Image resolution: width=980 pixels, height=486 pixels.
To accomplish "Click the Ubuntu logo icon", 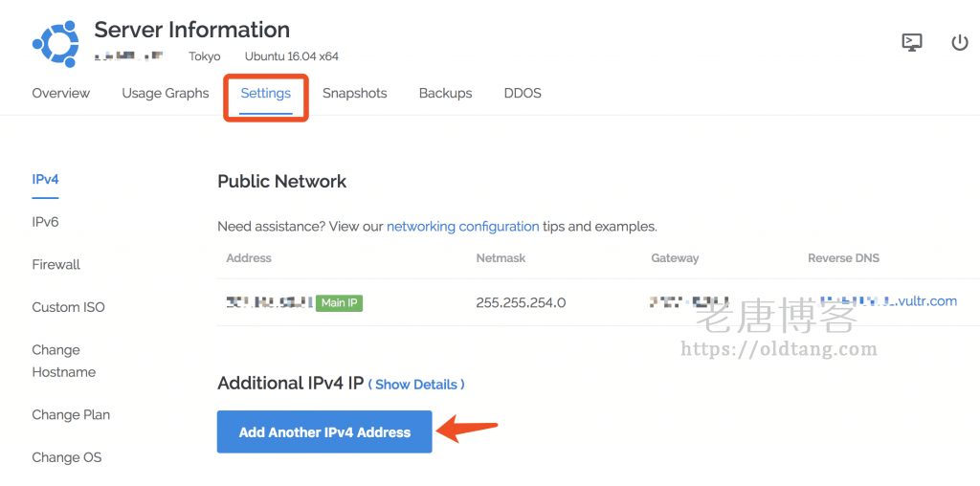I will coord(56,44).
